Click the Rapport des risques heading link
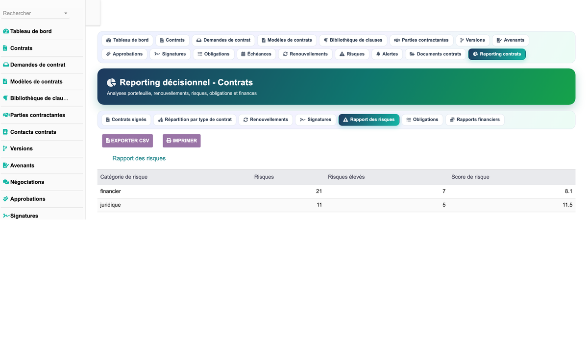The image size is (588, 364). pyautogui.click(x=139, y=158)
